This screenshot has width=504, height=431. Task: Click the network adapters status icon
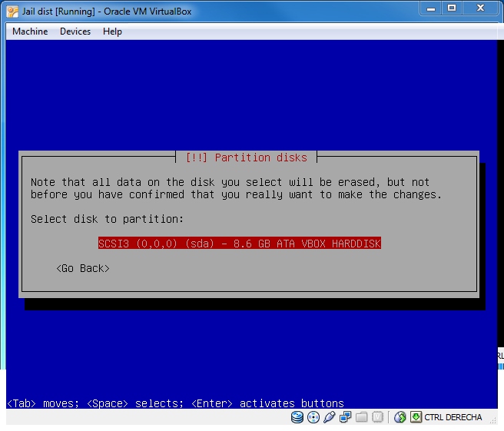point(345,417)
